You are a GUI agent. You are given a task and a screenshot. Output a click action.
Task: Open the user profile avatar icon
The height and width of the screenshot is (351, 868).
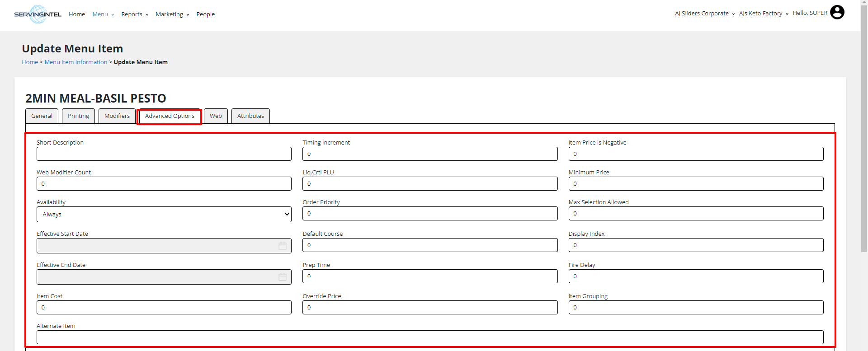837,13
